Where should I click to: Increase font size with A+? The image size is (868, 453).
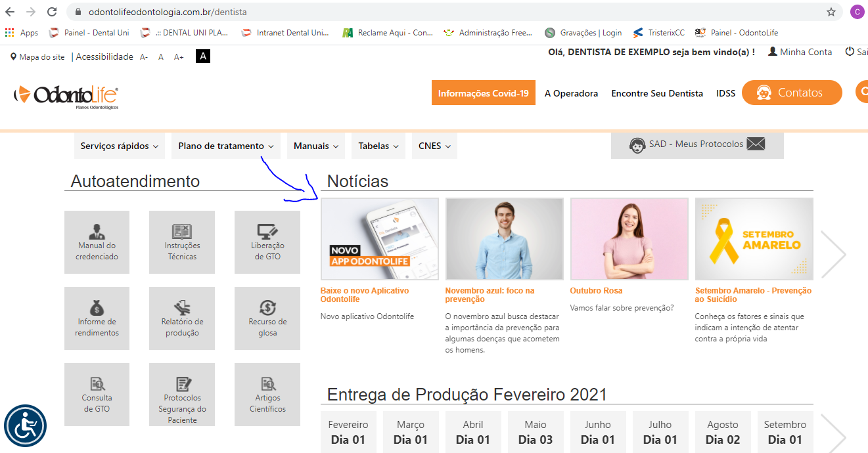(x=179, y=57)
